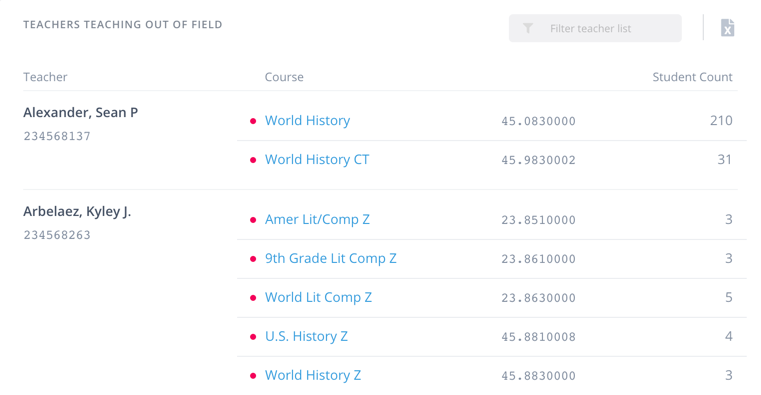Viewport: 761px width, 395px height.
Task: Open the World Lit Comp Z link
Action: [318, 297]
